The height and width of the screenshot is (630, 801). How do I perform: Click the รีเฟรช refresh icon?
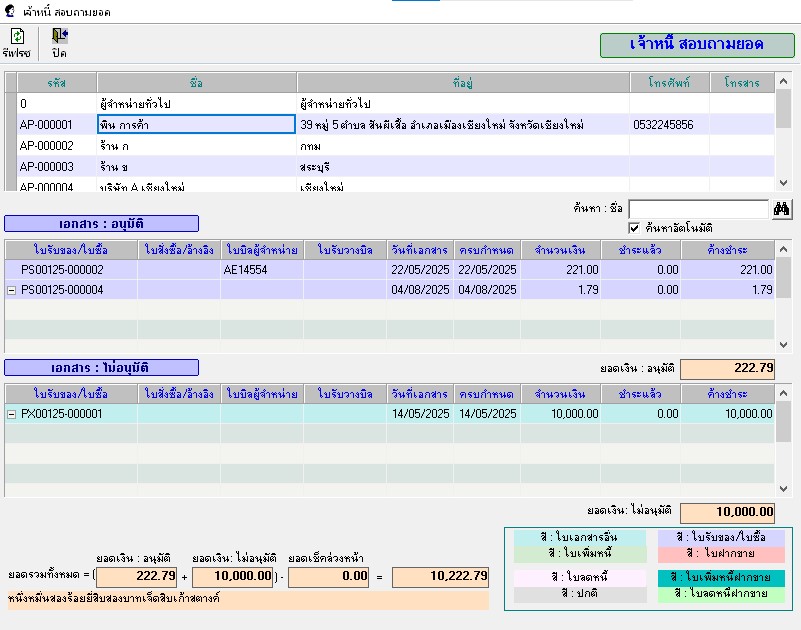(x=17, y=37)
